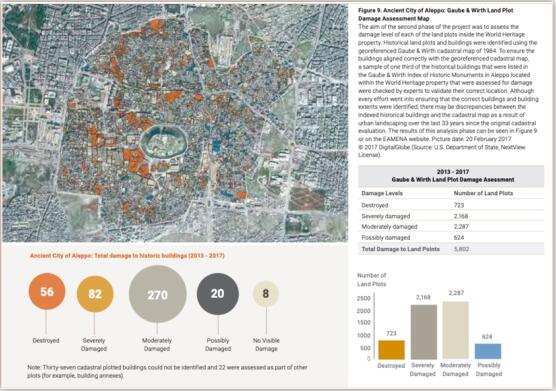The height and width of the screenshot is (391, 556).
Task: Select the Total Damage to Land Points row
Action: 451,249
